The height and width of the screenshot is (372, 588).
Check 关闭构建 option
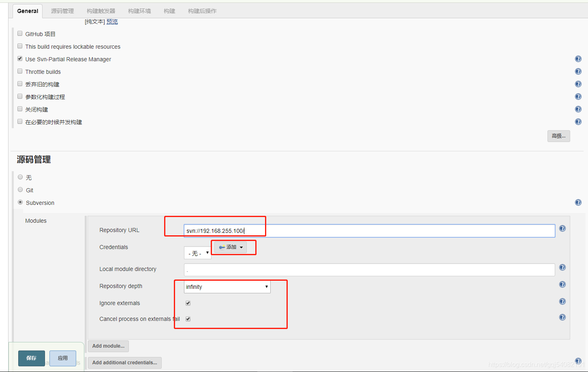20,109
